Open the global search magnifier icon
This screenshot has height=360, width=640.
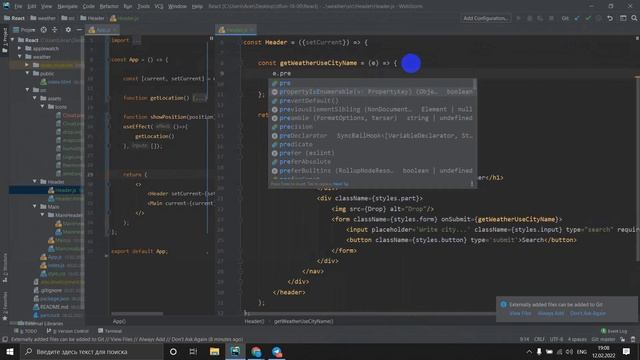coord(634,18)
